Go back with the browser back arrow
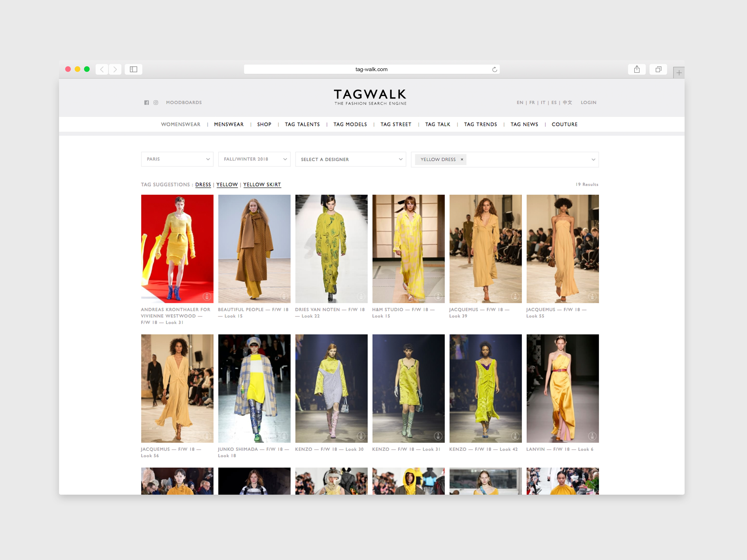This screenshot has width=747, height=560. point(102,69)
